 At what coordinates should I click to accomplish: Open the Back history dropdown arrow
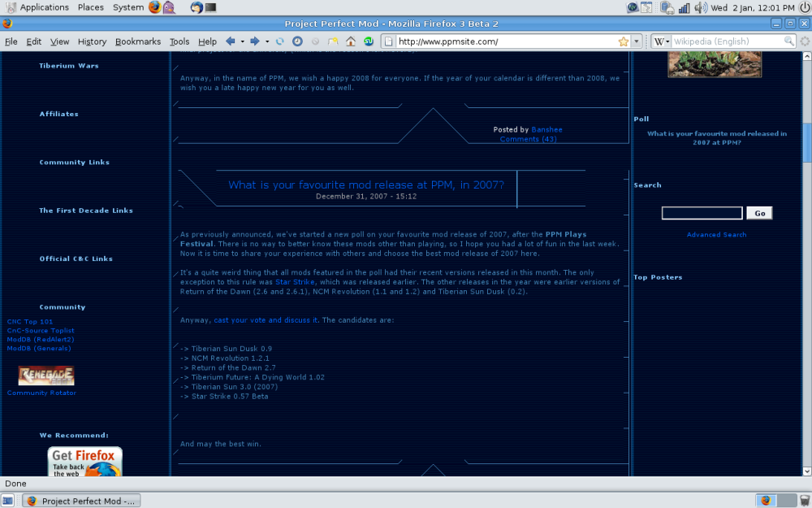[242, 41]
